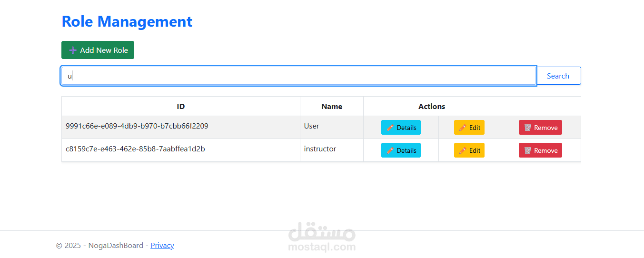Click the Name column header
Screen dimensions: 644x258
point(332,107)
